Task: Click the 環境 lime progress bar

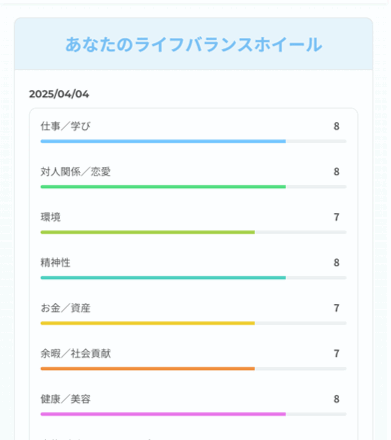Action: (x=193, y=232)
